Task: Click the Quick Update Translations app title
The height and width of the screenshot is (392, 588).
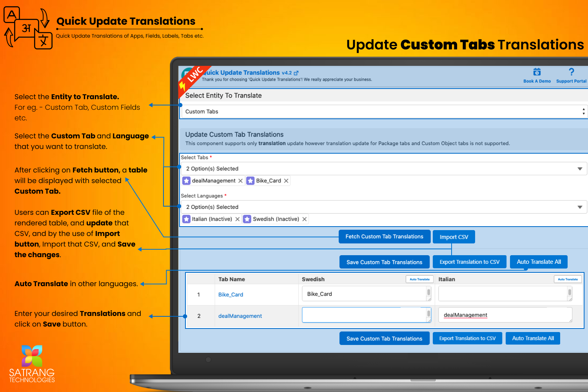Action: [241, 73]
